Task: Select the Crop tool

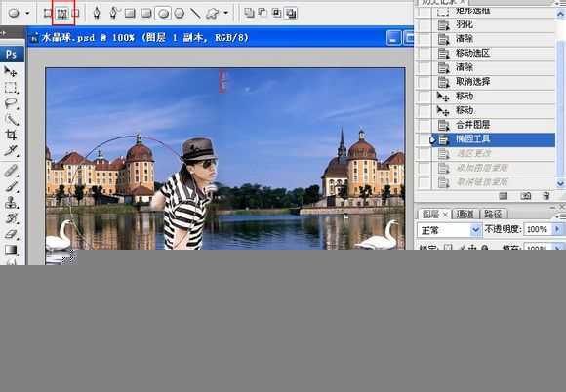Action: point(11,136)
